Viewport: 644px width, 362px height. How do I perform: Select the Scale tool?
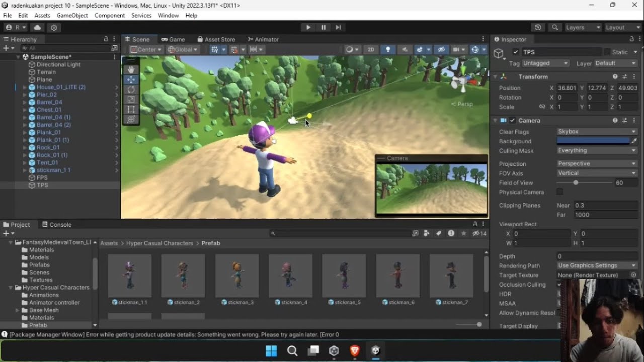[x=131, y=100]
